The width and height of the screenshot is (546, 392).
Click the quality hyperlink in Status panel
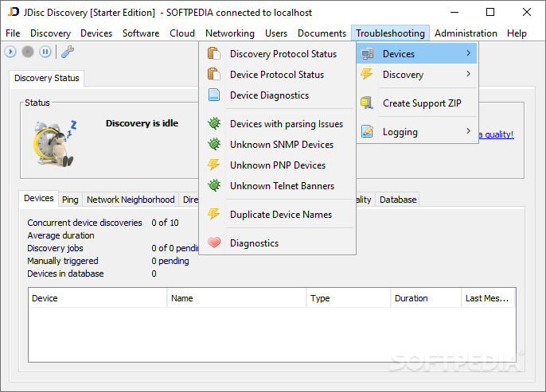(x=496, y=134)
